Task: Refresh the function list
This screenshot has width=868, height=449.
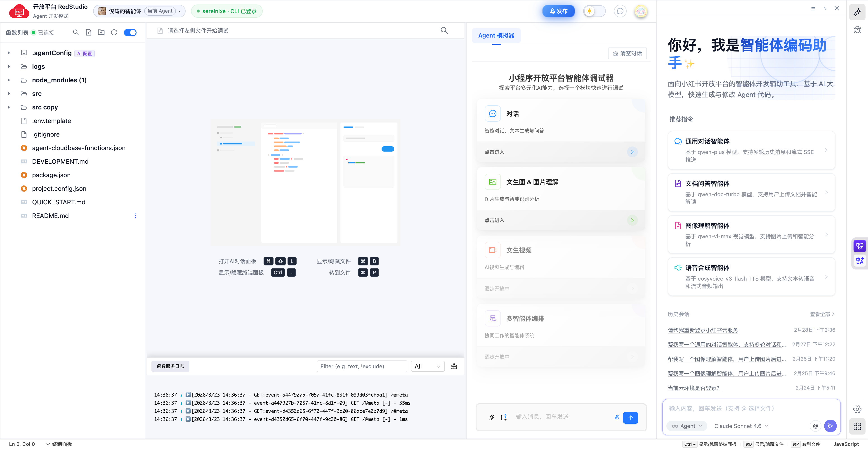Action: coord(114,32)
